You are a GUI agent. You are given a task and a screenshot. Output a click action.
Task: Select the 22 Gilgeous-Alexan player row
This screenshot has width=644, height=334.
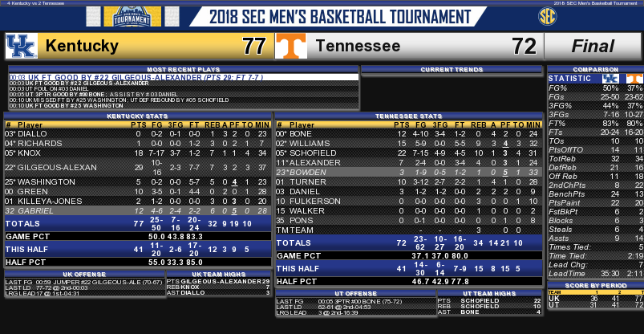coord(138,168)
